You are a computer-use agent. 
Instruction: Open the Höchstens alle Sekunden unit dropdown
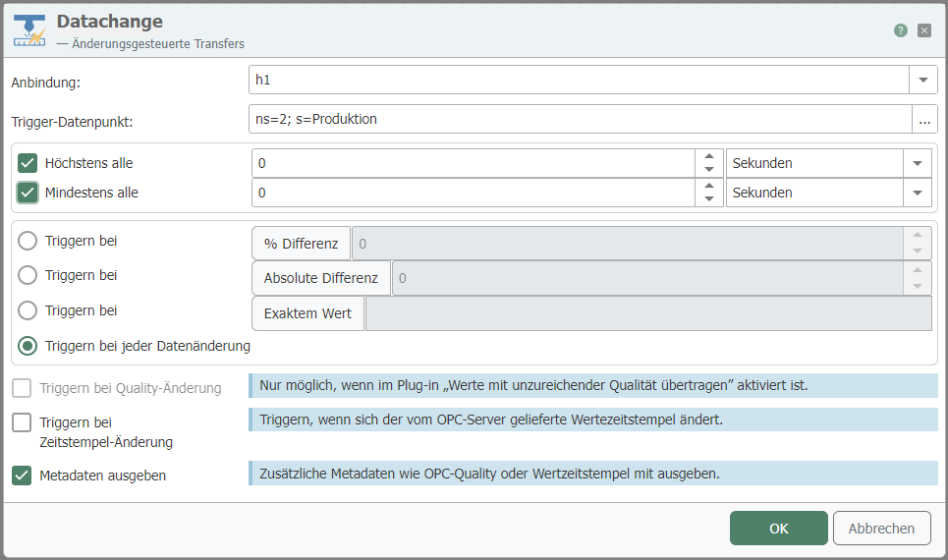pos(917,164)
